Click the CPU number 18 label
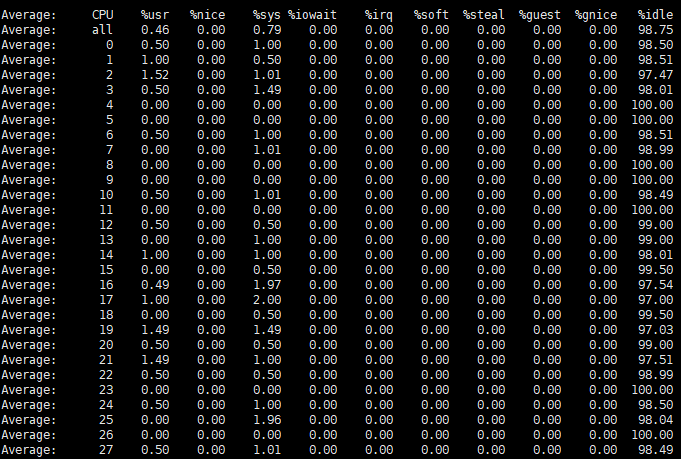This screenshot has height=459, width=681. pos(106,315)
